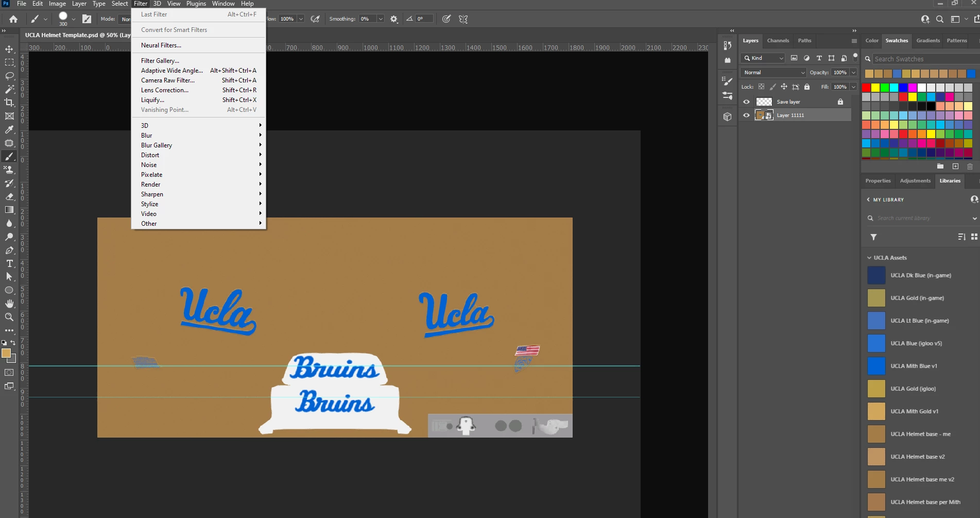Select the Frame tool
This screenshot has height=518, width=980.
click(x=9, y=116)
